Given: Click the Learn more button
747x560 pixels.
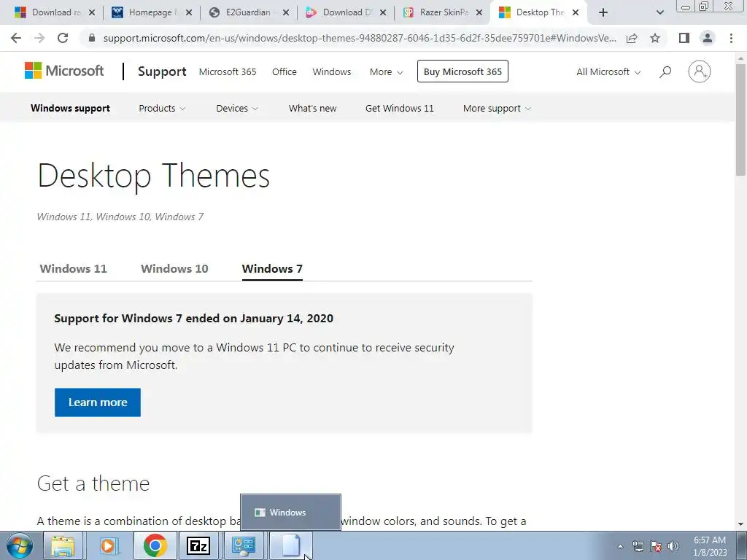Looking at the screenshot, I should (98, 402).
